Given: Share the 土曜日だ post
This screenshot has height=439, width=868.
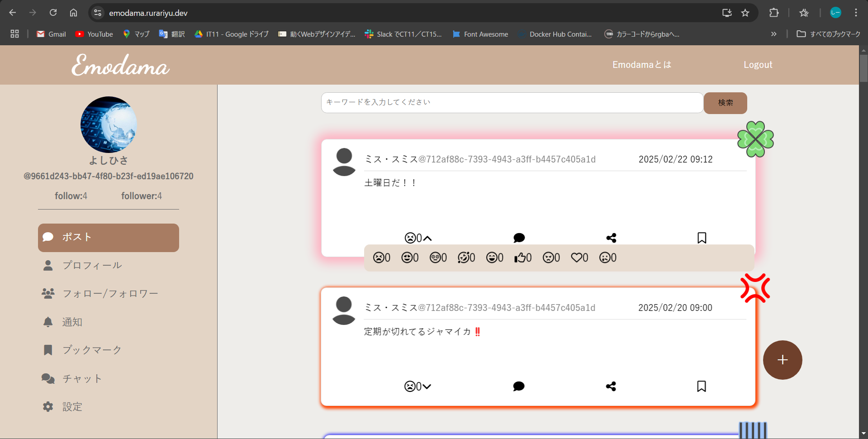Looking at the screenshot, I should click(x=611, y=238).
